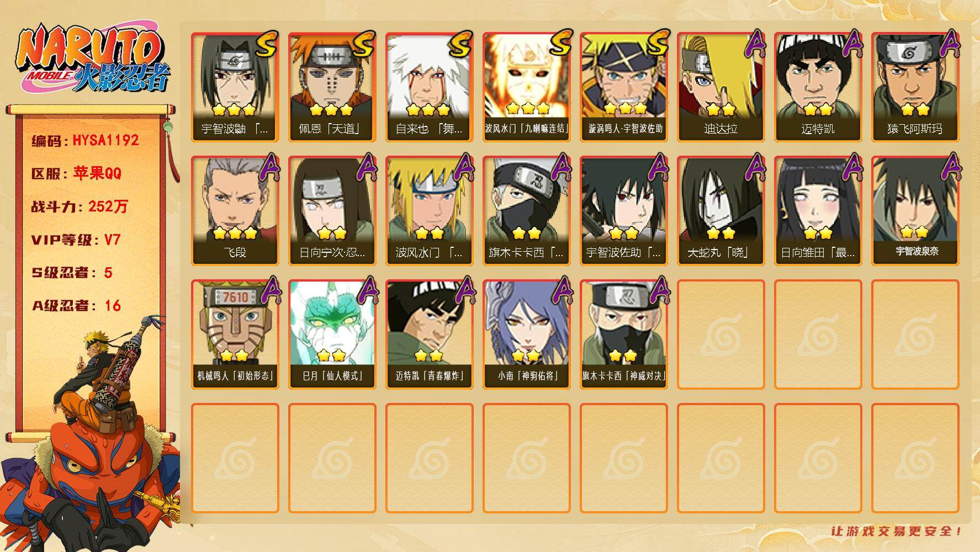Click the S rank badge on 宇智波鼬 card

click(x=266, y=45)
